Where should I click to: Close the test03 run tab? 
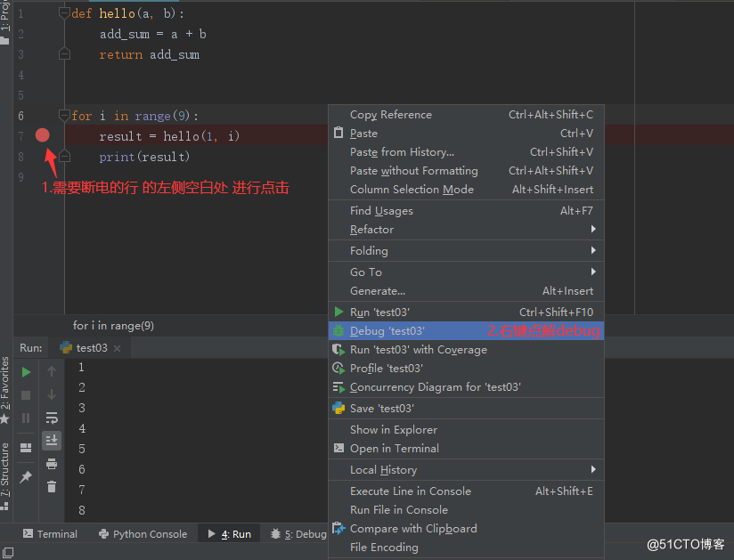click(x=117, y=348)
